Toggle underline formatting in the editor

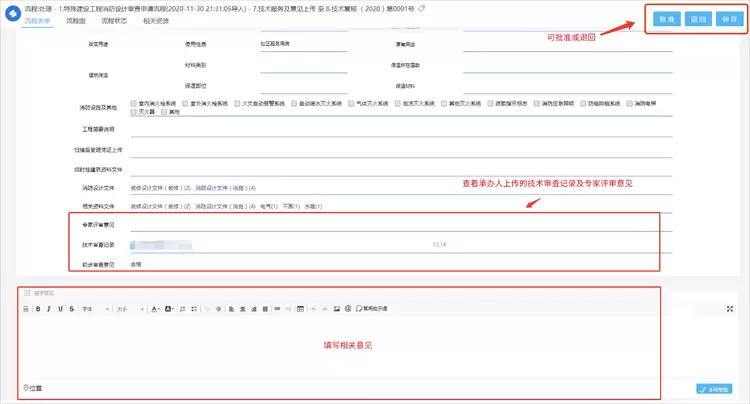(60, 309)
